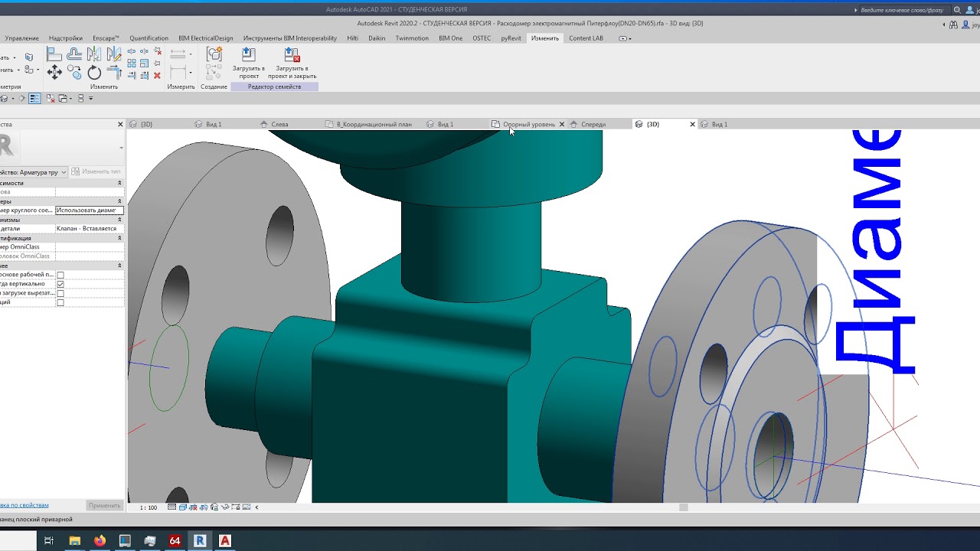Viewport: 980px width, 551px height.
Task: Collapse the Механизмы properties group
Action: pyautogui.click(x=119, y=220)
